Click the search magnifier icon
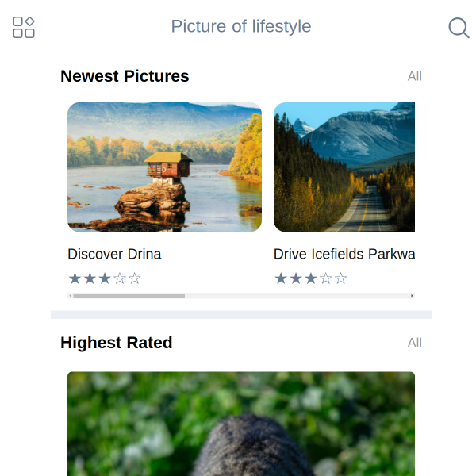Viewport: 476px width, 476px height. pos(459,28)
